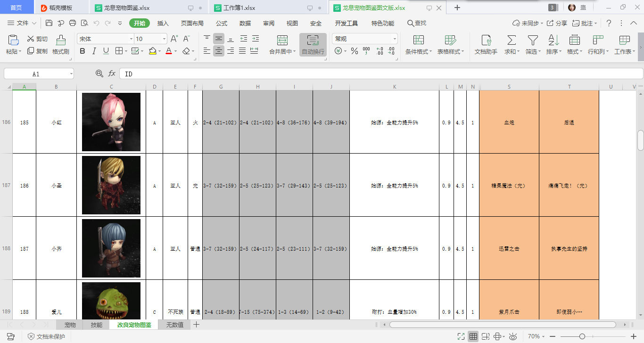Click the percent style icon

tap(355, 51)
